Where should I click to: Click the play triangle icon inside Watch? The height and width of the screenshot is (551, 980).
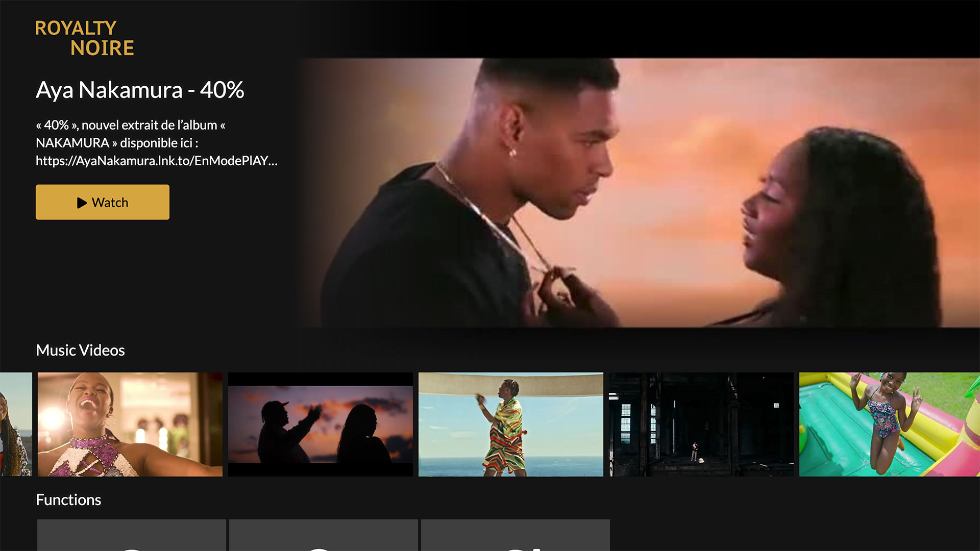[82, 203]
